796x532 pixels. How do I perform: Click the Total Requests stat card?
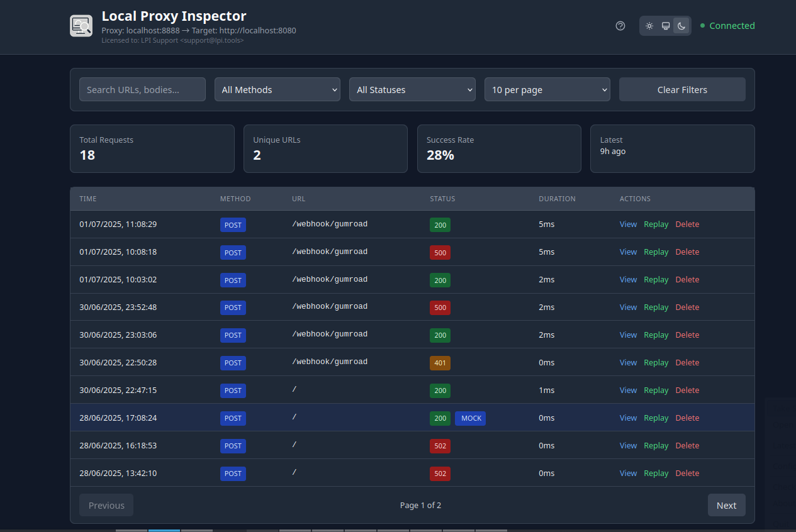coord(152,148)
